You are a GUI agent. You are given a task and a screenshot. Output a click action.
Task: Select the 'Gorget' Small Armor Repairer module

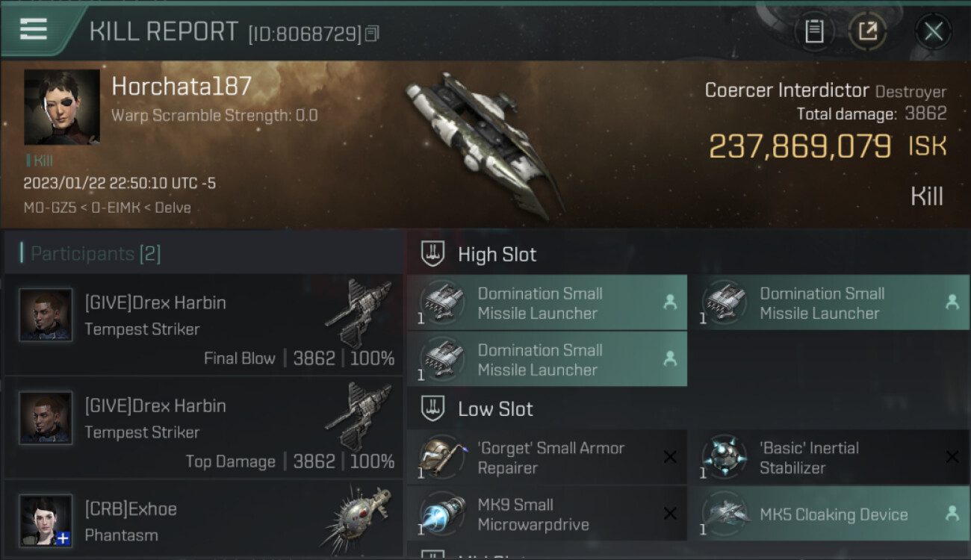click(547, 458)
